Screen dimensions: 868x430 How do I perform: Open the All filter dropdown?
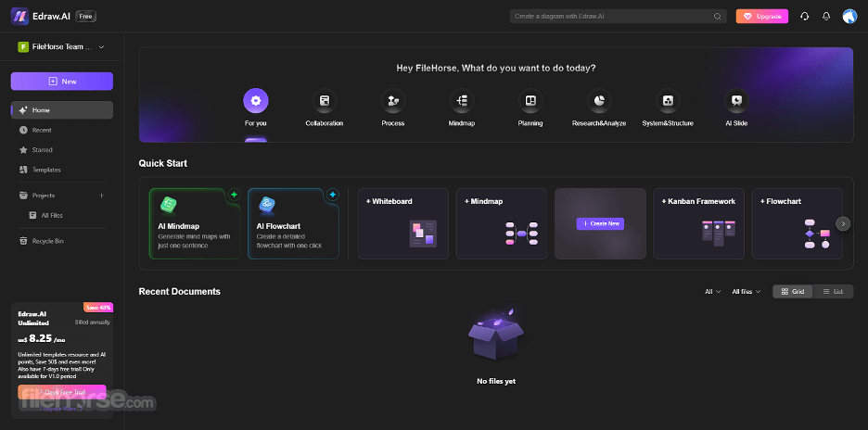point(712,292)
